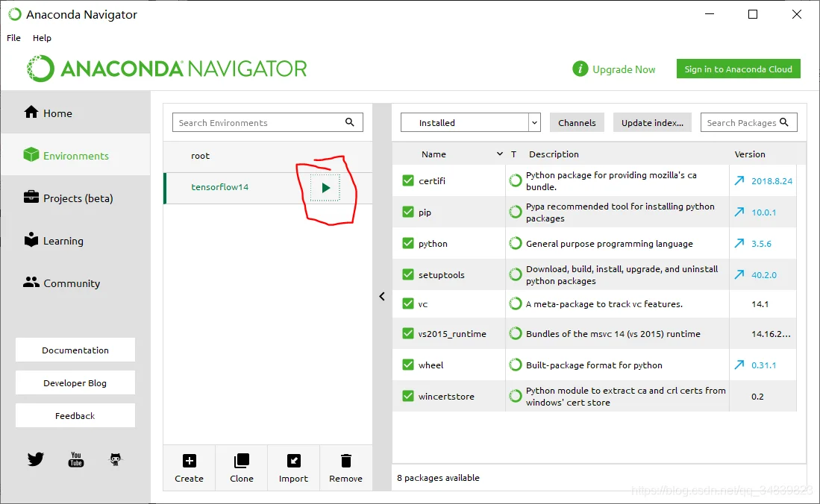Uncheck the certifi package checkbox

(x=408, y=180)
